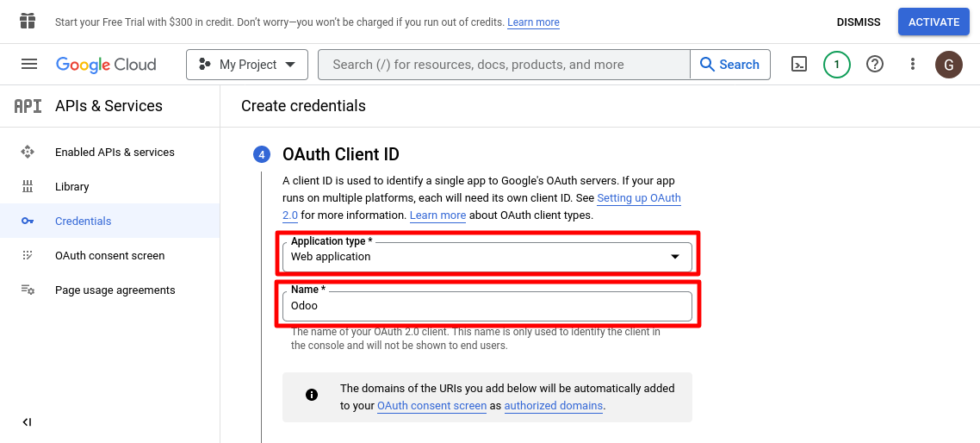Open the Library menu item

tap(72, 187)
